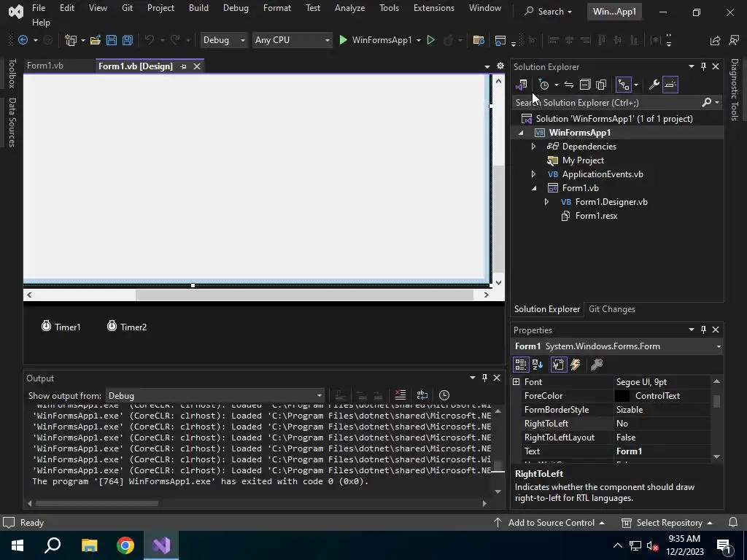The width and height of the screenshot is (747, 560).
Task: Click Add to Source Control
Action: tap(549, 522)
